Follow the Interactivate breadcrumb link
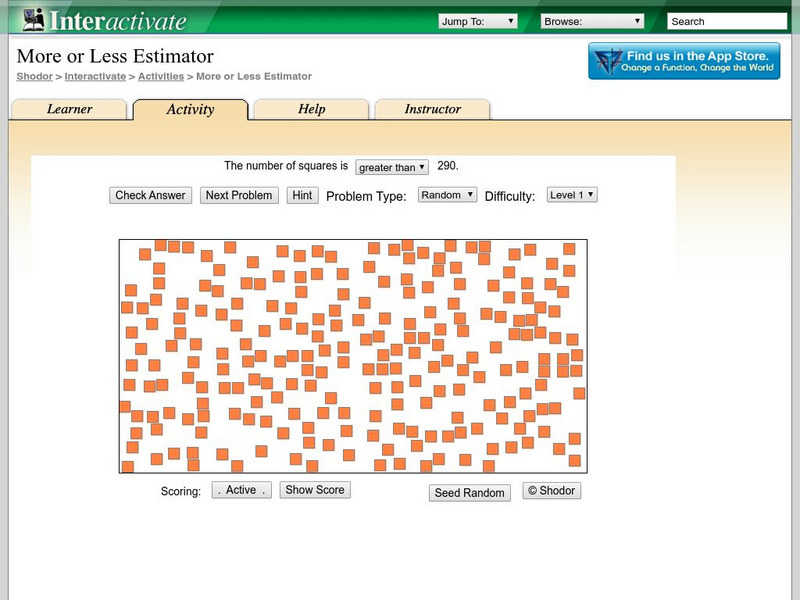800x600 pixels. [95, 77]
